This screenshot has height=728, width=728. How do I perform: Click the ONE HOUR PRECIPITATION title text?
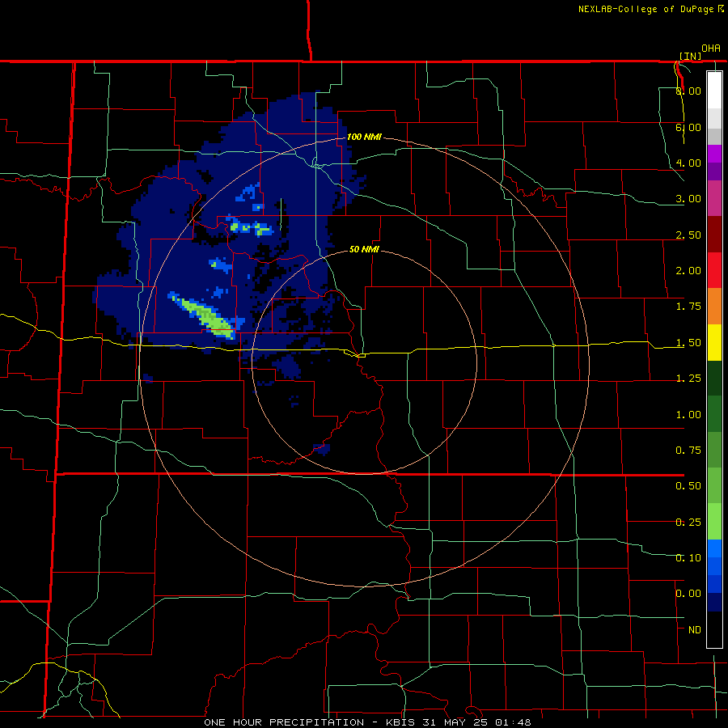(x=284, y=722)
